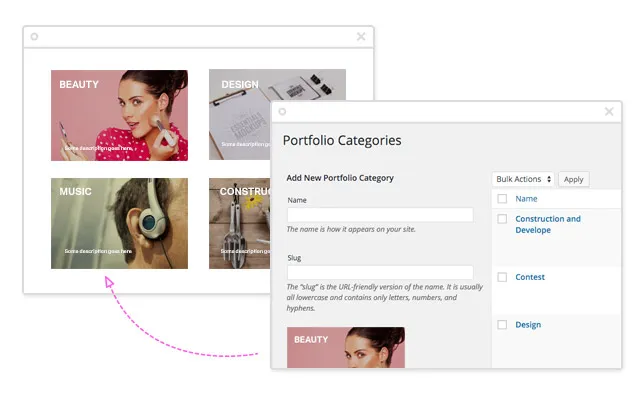Image resolution: width=640 pixels, height=403 pixels.
Task: Focus the Name input field
Action: tap(380, 215)
